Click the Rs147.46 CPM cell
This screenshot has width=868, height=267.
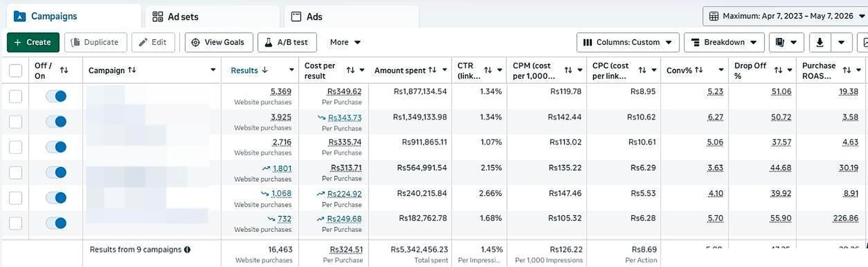pyautogui.click(x=565, y=193)
